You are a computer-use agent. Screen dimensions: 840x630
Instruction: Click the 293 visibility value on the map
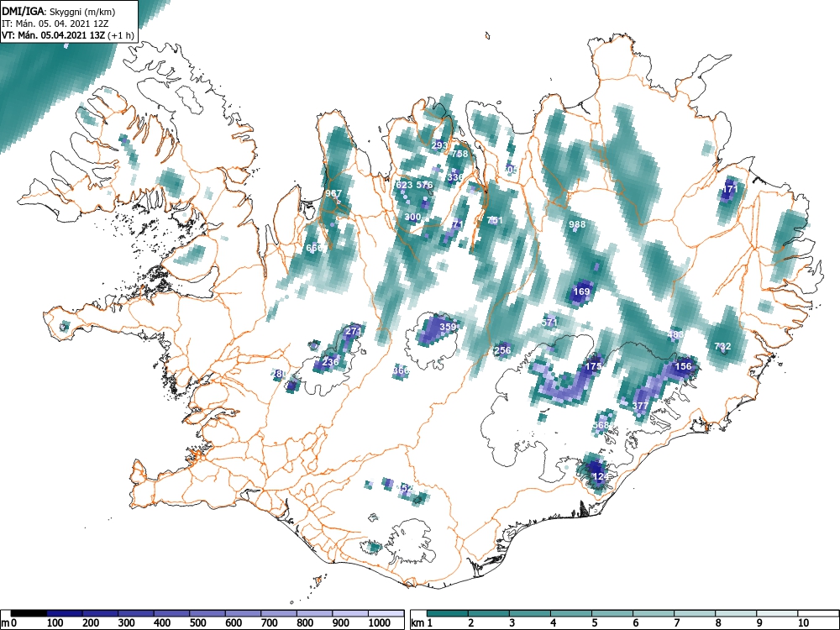[x=439, y=145]
